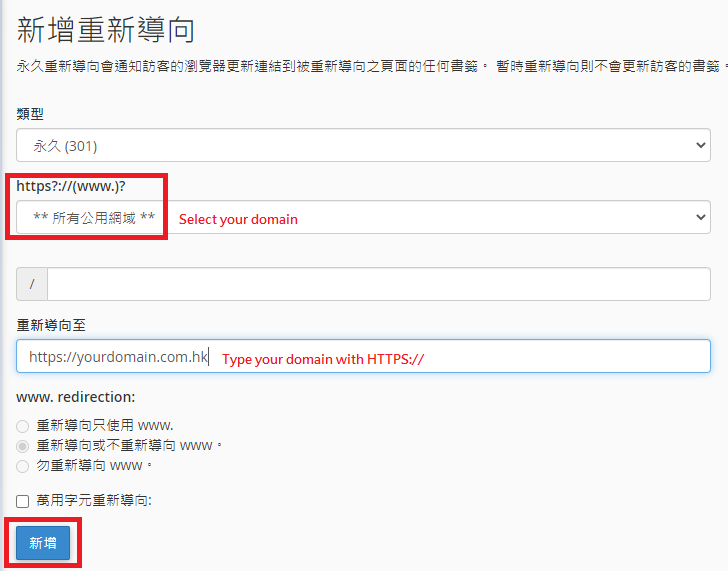Select radio 重新導向只使用 www.
The image size is (728, 571).
tap(22, 426)
